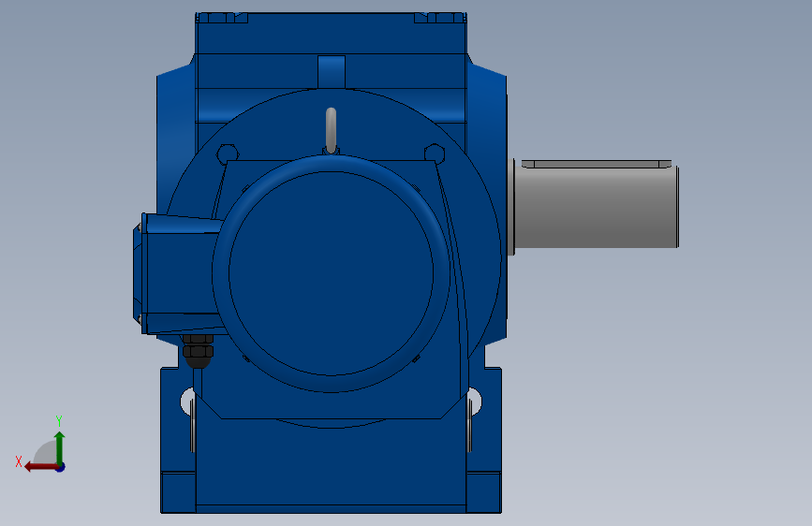Select the gray output shaft cylinder
Screen dimensions: 812x526
[x=596, y=207]
